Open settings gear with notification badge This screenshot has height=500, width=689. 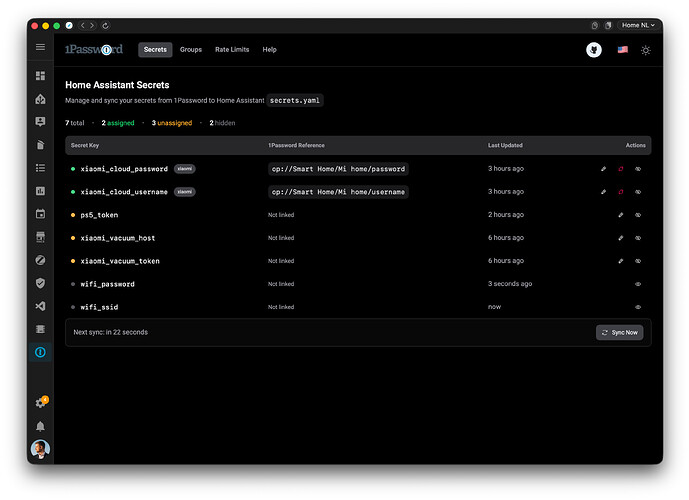click(40, 403)
